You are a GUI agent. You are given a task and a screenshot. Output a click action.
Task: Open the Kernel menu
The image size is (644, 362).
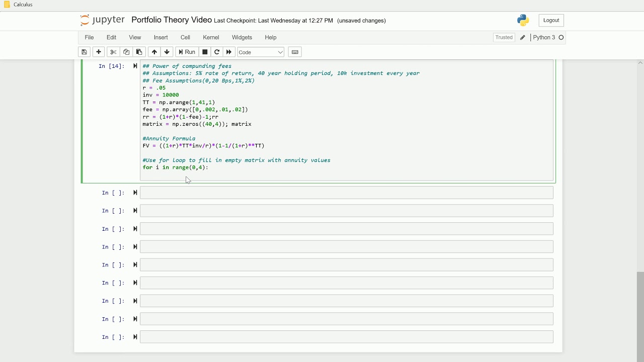[x=211, y=38]
